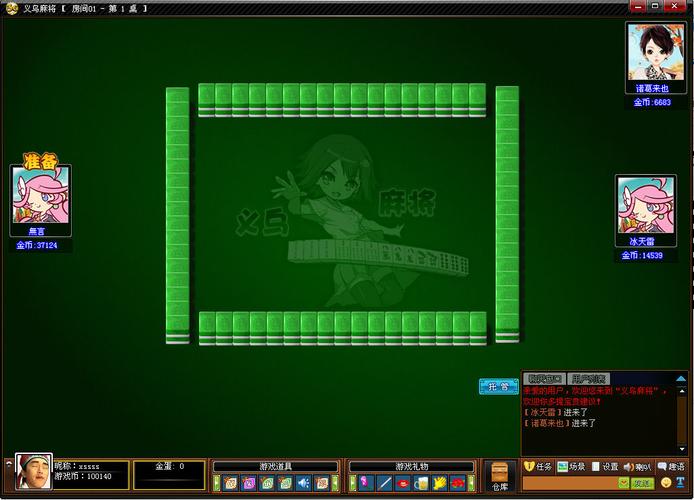This screenshot has height=500, width=694.
Task: Click player 冰天雷 avatar
Action: click(x=646, y=205)
